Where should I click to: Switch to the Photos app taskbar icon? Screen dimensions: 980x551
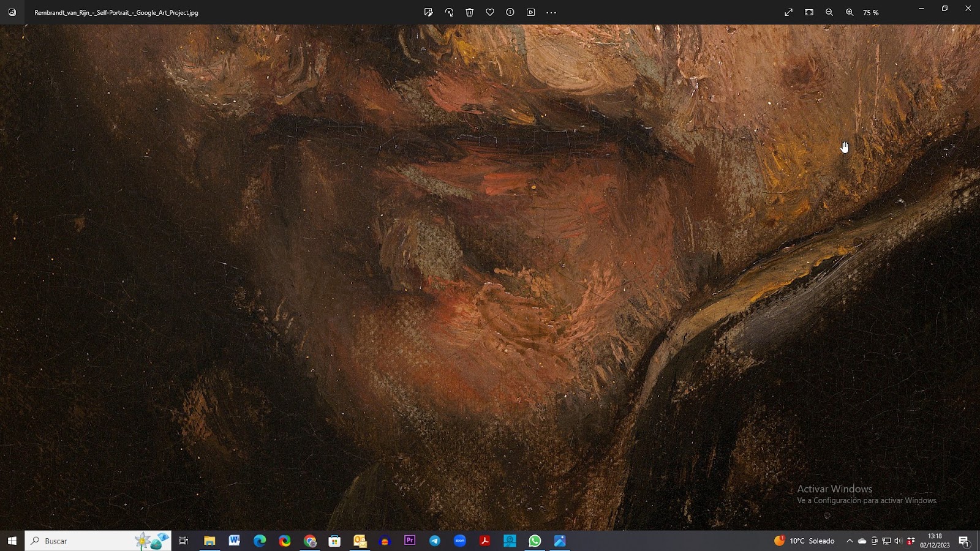tap(560, 541)
